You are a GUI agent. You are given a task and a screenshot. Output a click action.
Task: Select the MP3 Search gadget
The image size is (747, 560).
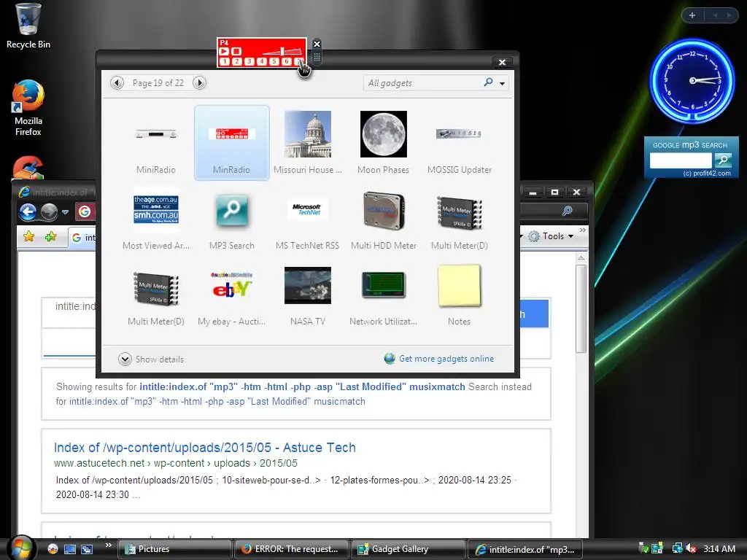pos(231,220)
